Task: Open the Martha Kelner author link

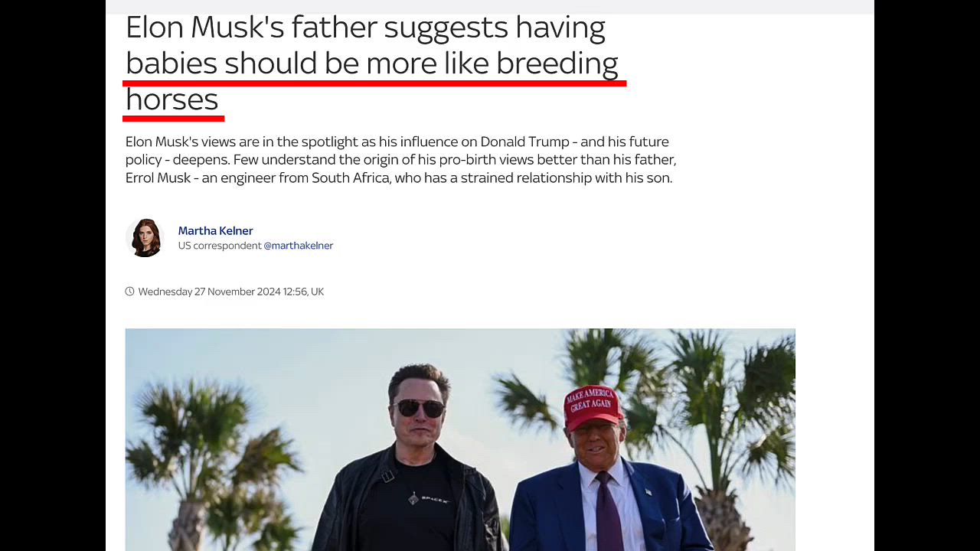Action: 215,230
